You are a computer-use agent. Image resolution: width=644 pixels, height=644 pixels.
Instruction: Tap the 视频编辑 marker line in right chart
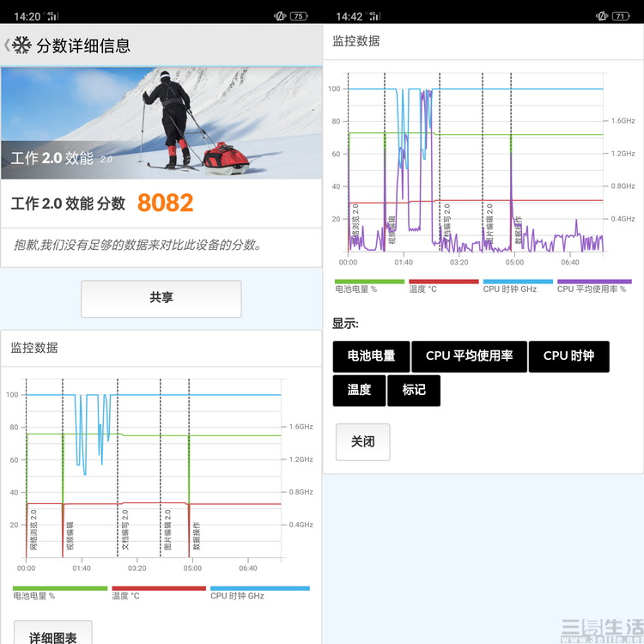click(385, 172)
